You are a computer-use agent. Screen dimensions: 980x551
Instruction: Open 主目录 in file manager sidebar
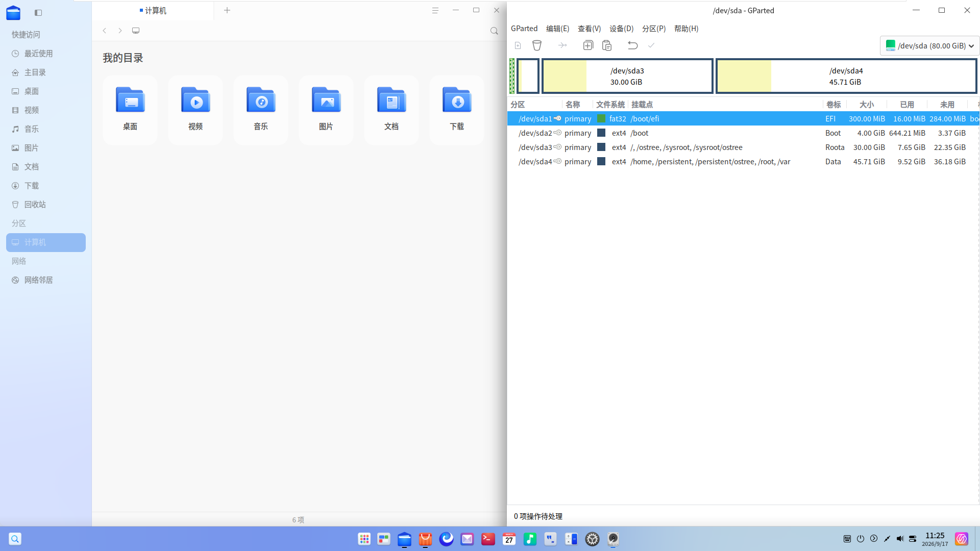[45, 72]
